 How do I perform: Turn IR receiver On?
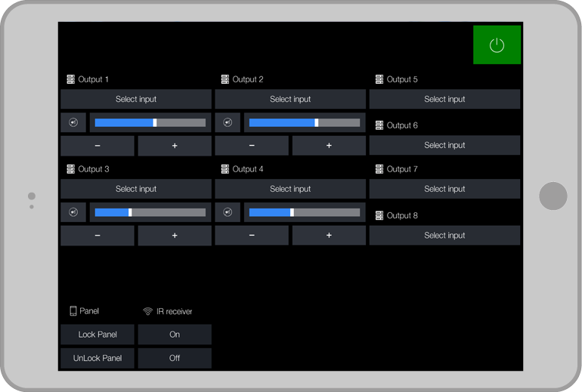[x=175, y=335]
